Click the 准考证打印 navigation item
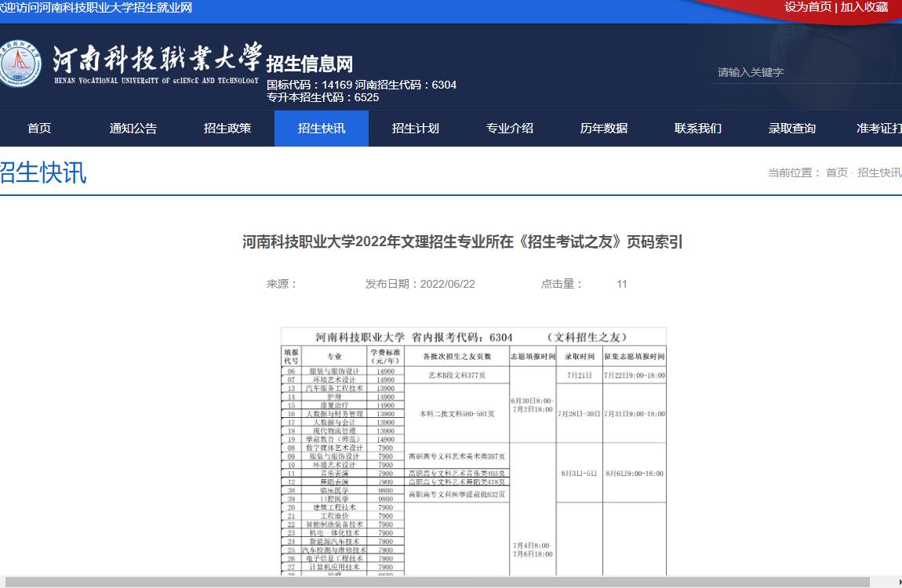Image resolution: width=902 pixels, height=588 pixels. pyautogui.click(x=879, y=128)
